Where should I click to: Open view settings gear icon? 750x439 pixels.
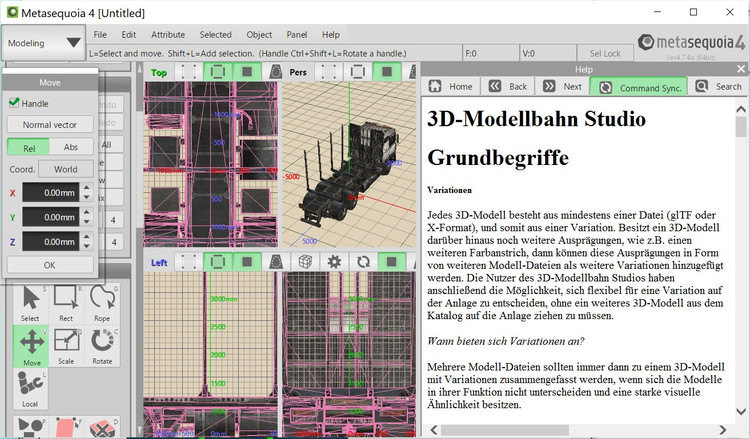(x=334, y=262)
